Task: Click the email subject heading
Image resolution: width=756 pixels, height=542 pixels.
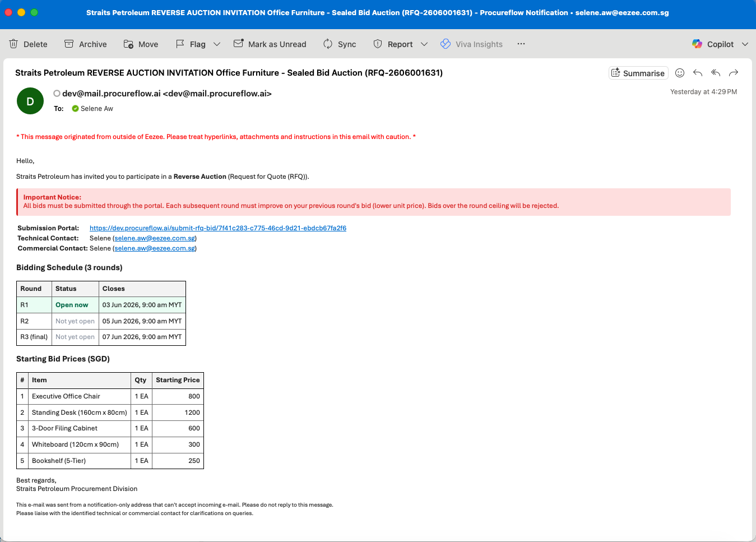Action: pos(229,73)
